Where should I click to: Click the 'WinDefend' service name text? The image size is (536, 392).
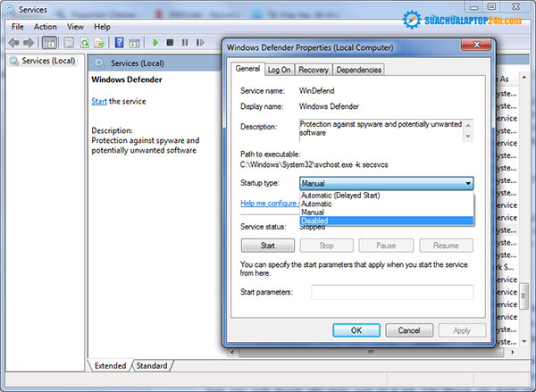[317, 90]
